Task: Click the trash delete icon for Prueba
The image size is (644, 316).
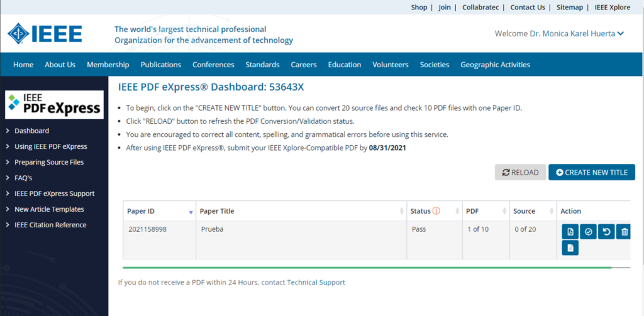Action: point(625,232)
